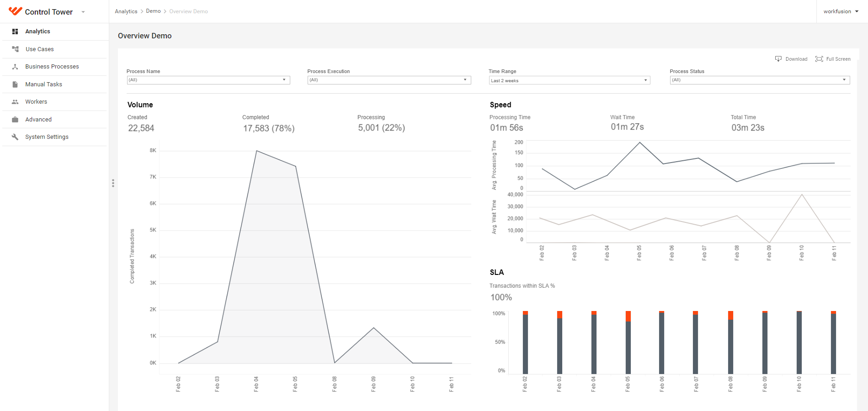Click the Manual Tasks document icon
Image resolution: width=868 pixels, height=411 pixels.
(x=15, y=84)
